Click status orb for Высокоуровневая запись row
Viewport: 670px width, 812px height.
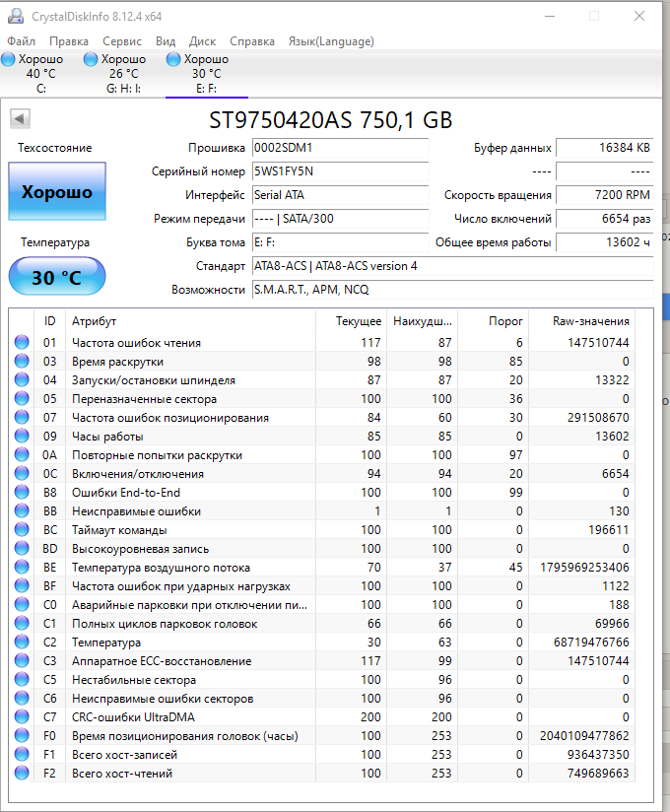22,548
